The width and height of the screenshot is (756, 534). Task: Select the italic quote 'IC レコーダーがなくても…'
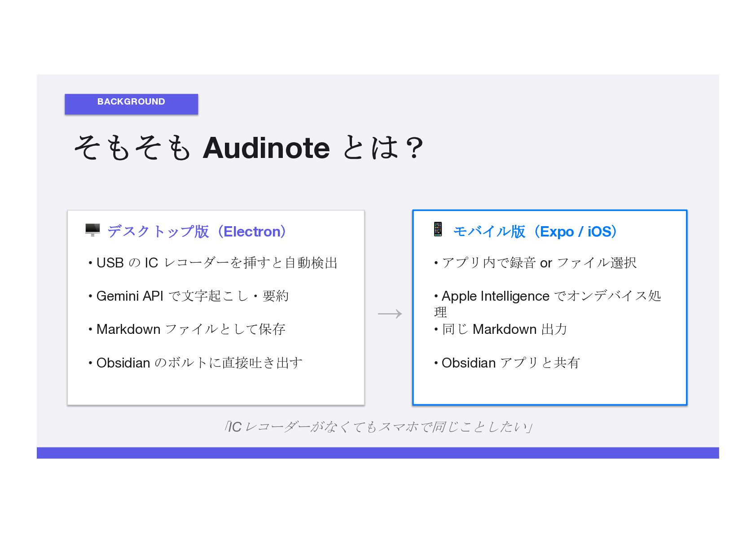(x=378, y=427)
